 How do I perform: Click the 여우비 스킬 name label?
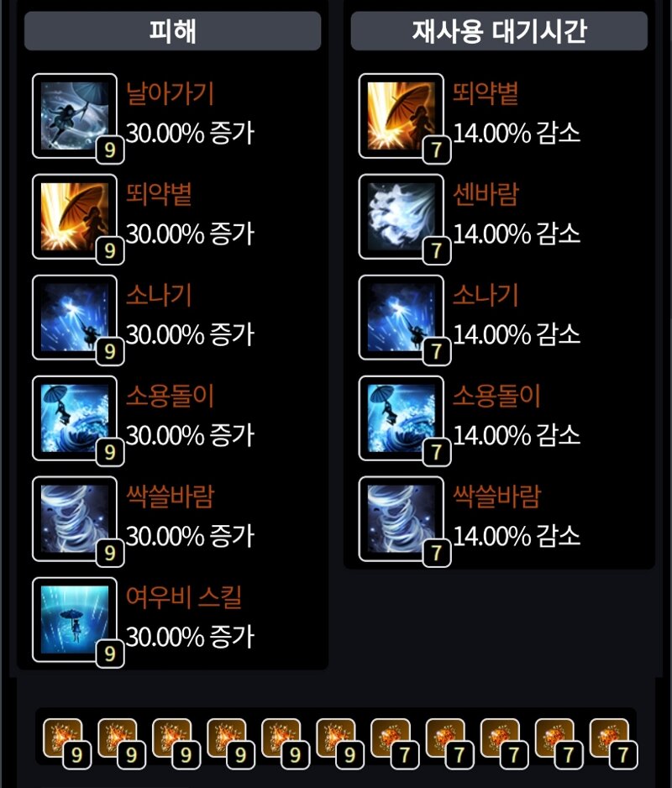(184, 597)
